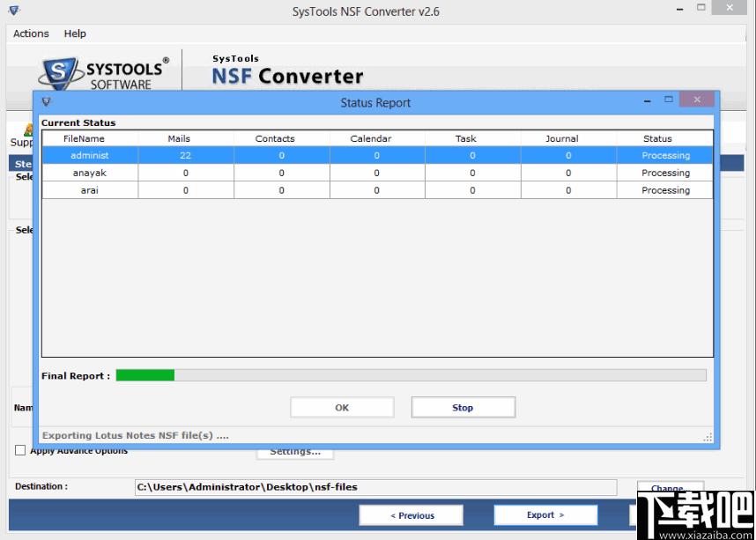Click the Status Report resize grip
The width and height of the screenshot is (756, 540).
(708, 437)
